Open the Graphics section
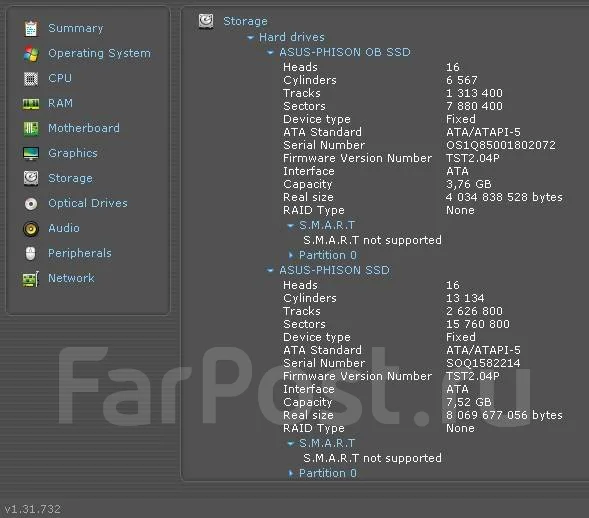The image size is (589, 518). [73, 153]
